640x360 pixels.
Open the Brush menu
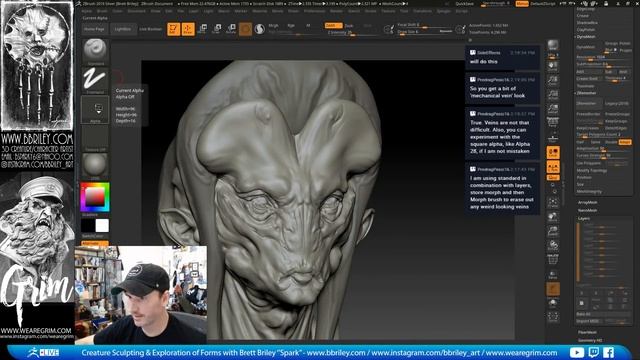[x=102, y=11]
